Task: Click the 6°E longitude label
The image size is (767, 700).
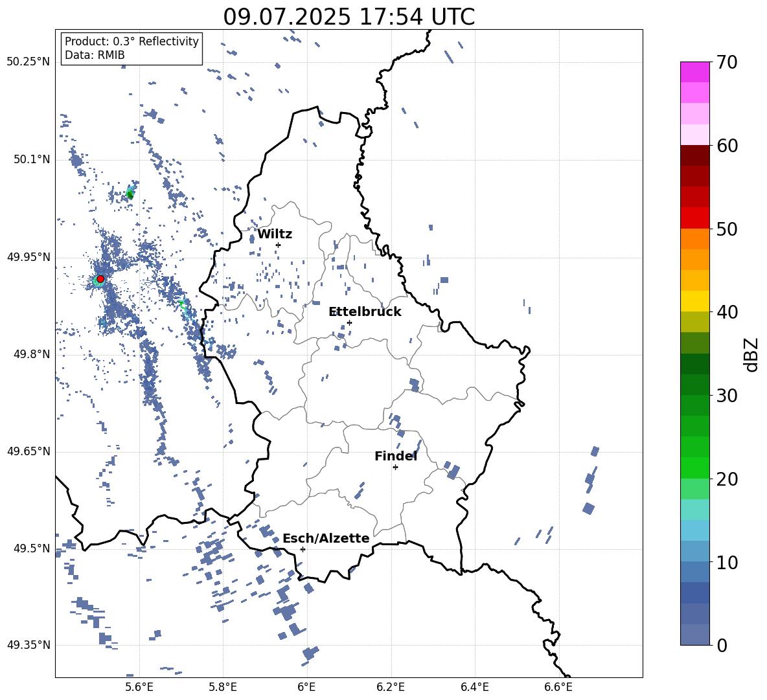Action: [x=306, y=687]
